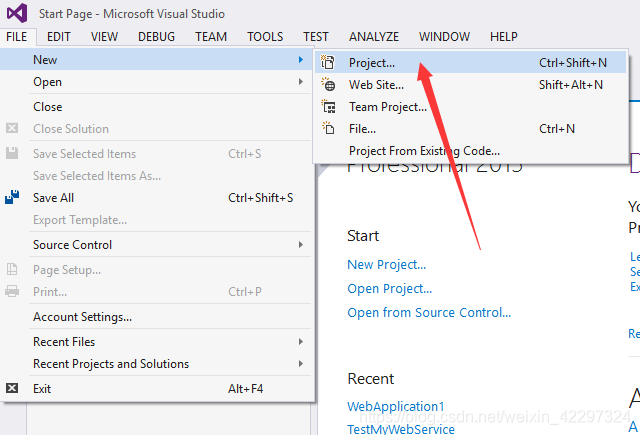The height and width of the screenshot is (435, 640).
Task: Select Export Template... menu entry
Action: point(157,220)
